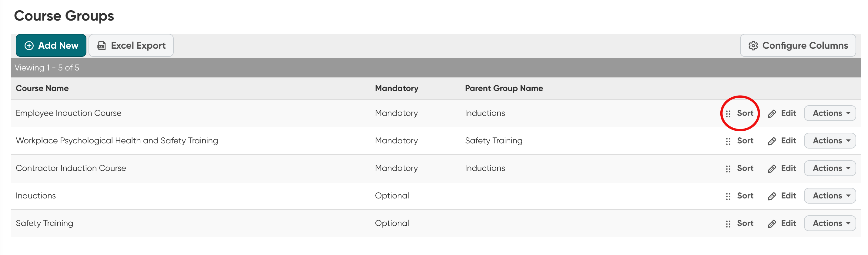The height and width of the screenshot is (255, 868).
Task: Click the drag dots icon on Safety Training row
Action: [x=728, y=223]
